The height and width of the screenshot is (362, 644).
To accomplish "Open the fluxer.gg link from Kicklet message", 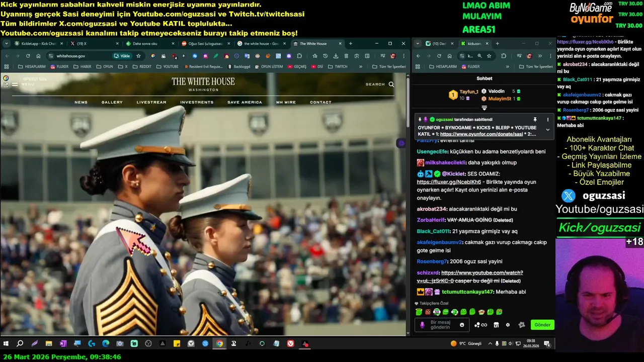I will [449, 182].
